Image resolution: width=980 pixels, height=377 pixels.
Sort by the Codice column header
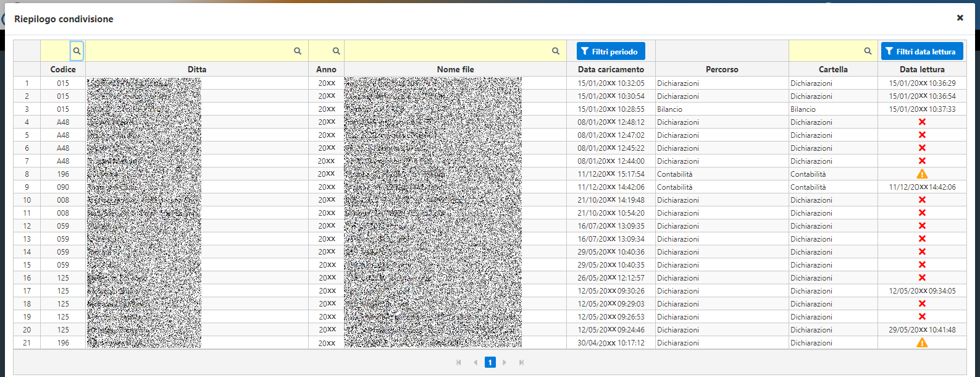[63, 69]
